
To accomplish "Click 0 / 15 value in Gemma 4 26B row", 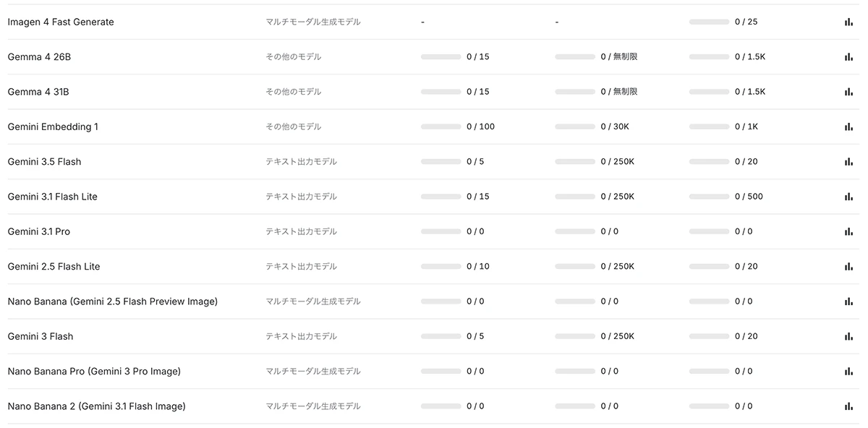I will point(478,56).
